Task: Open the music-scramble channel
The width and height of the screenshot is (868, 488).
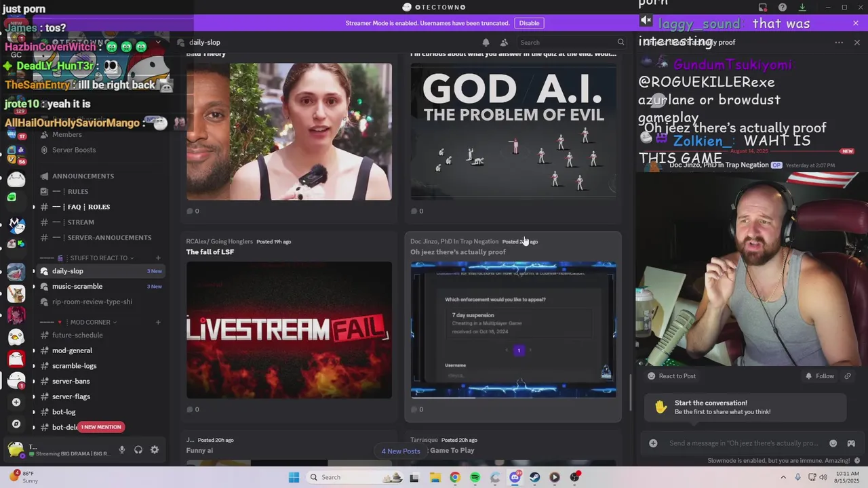Action: pyautogui.click(x=101, y=287)
